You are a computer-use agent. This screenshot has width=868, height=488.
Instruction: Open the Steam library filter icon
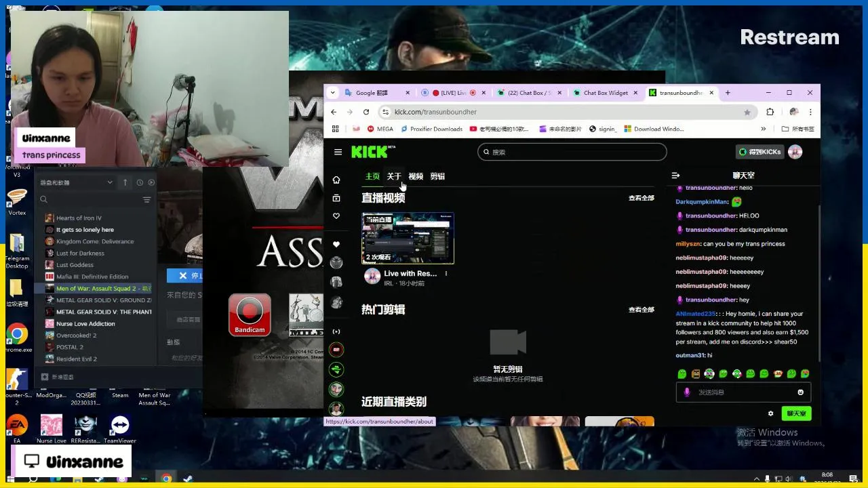tap(146, 199)
